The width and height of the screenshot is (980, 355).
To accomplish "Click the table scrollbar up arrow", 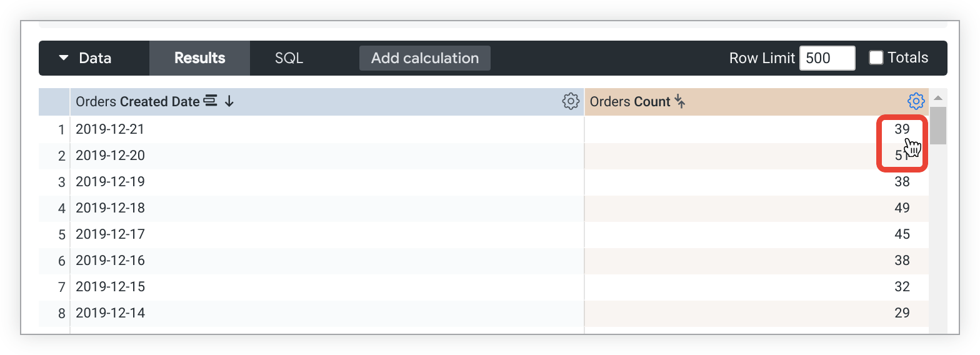I will [x=937, y=98].
